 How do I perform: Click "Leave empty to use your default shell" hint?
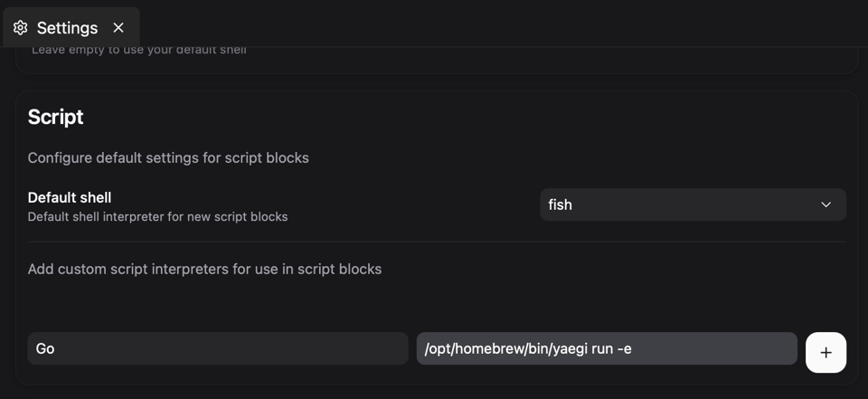tap(139, 50)
